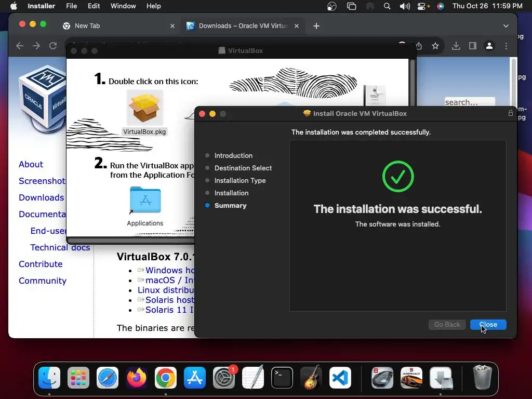
Task: Open the Asphalt 9 game icon
Action: coord(411,378)
